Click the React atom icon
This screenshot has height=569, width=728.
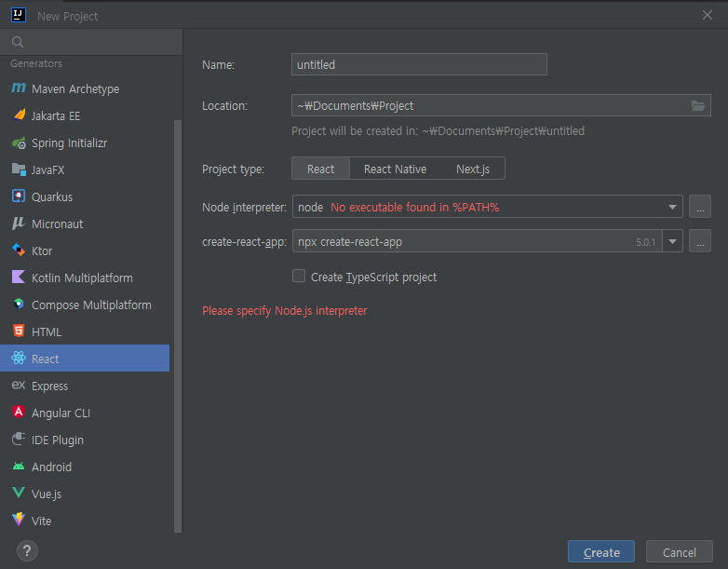coord(19,358)
